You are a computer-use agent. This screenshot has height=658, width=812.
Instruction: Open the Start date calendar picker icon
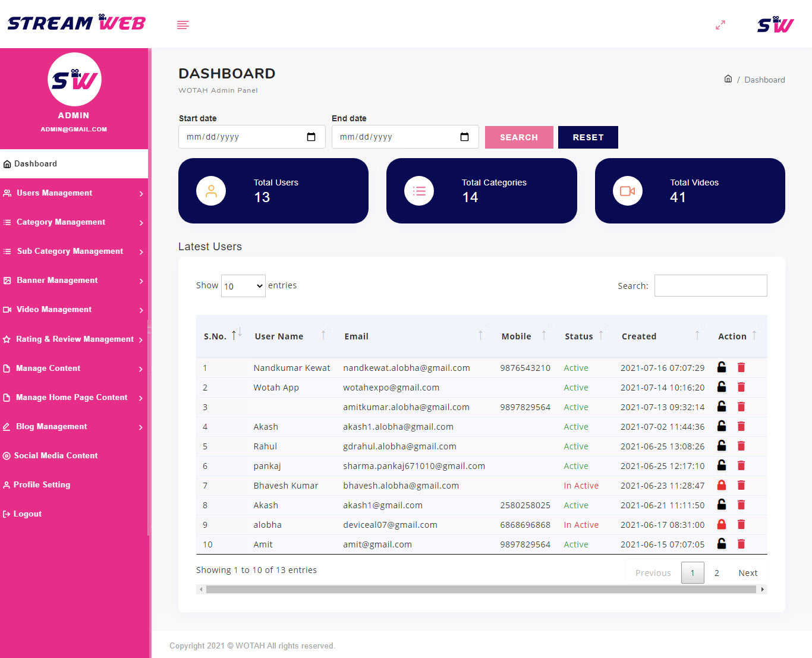tap(311, 137)
